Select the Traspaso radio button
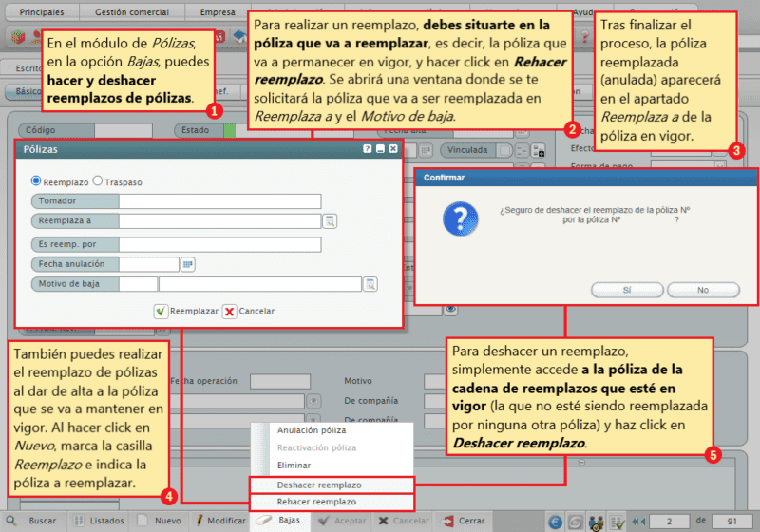760x532 pixels. [97, 180]
